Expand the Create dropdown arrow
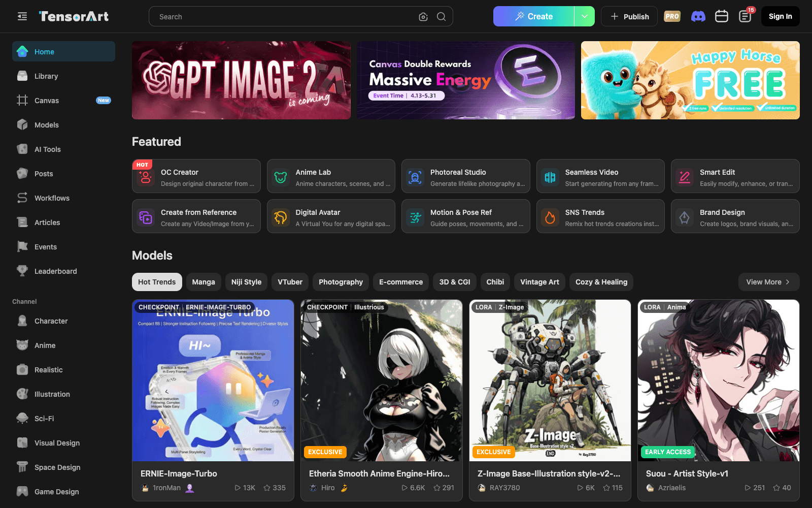812x508 pixels. (585, 16)
